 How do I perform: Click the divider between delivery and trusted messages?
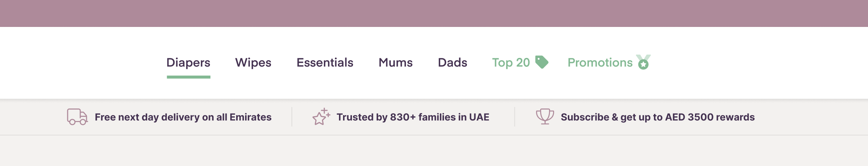click(292, 117)
